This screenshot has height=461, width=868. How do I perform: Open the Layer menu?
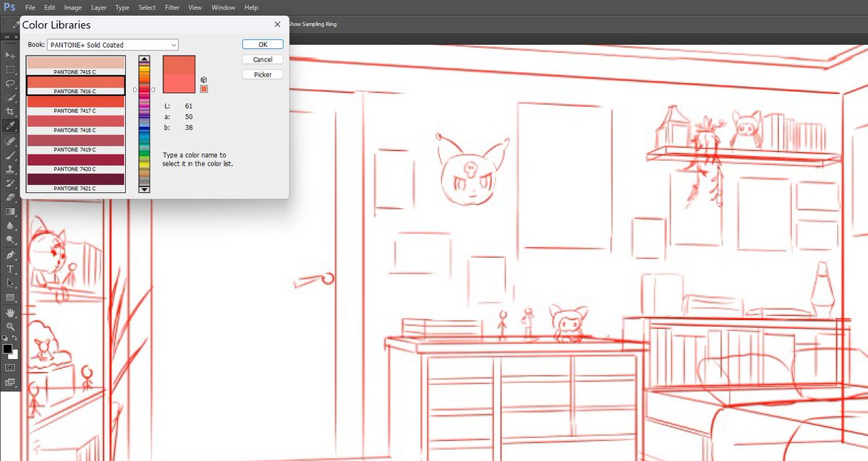98,7
